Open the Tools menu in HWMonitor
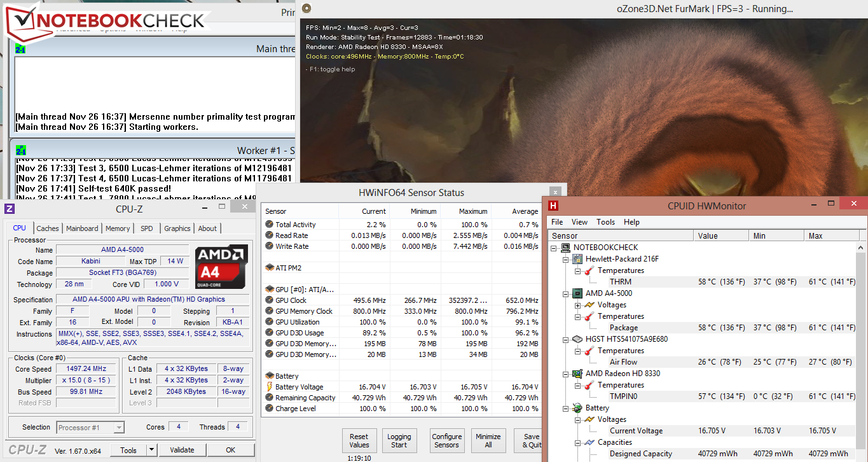This screenshot has height=462, width=868. pyautogui.click(x=605, y=222)
